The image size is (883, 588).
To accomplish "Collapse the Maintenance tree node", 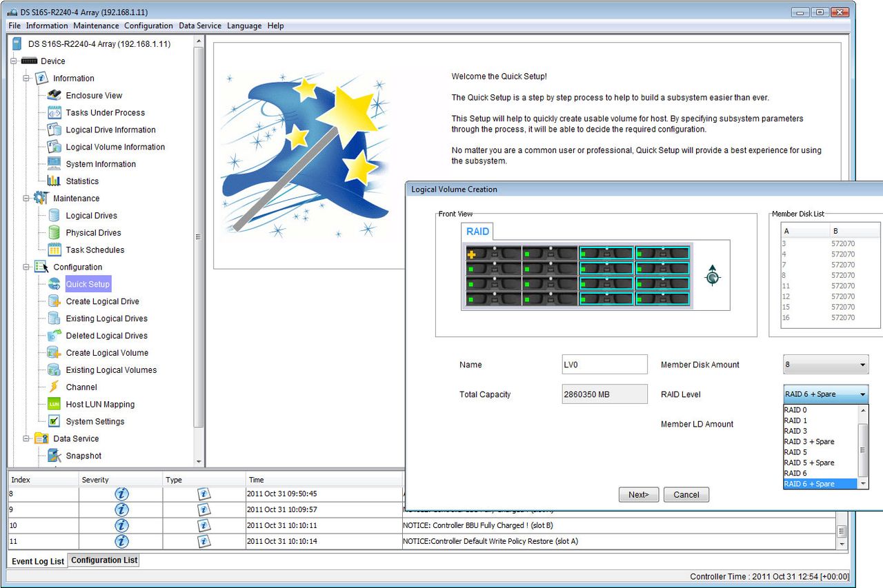I will click(26, 199).
